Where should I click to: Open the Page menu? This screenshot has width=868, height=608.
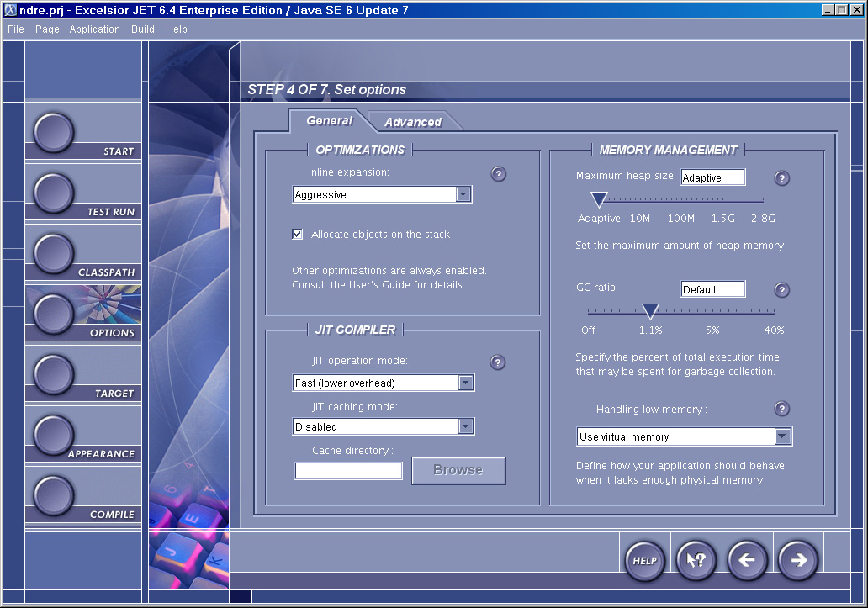tap(47, 29)
